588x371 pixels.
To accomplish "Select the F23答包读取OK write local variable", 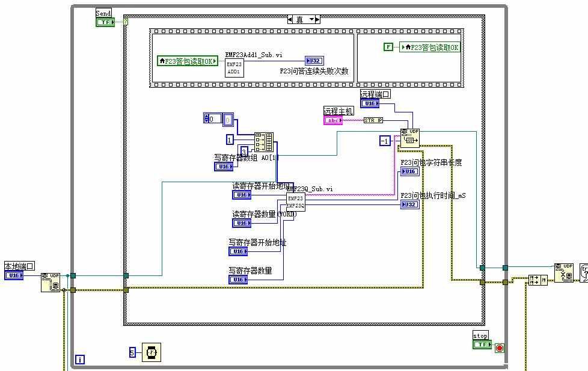I will tap(430, 48).
